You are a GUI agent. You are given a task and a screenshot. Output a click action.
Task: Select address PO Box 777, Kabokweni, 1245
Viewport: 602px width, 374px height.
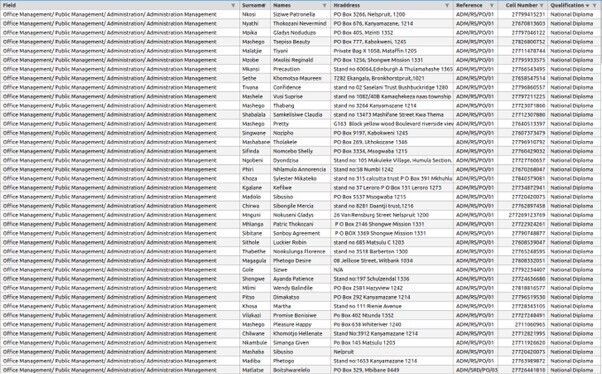392,42
